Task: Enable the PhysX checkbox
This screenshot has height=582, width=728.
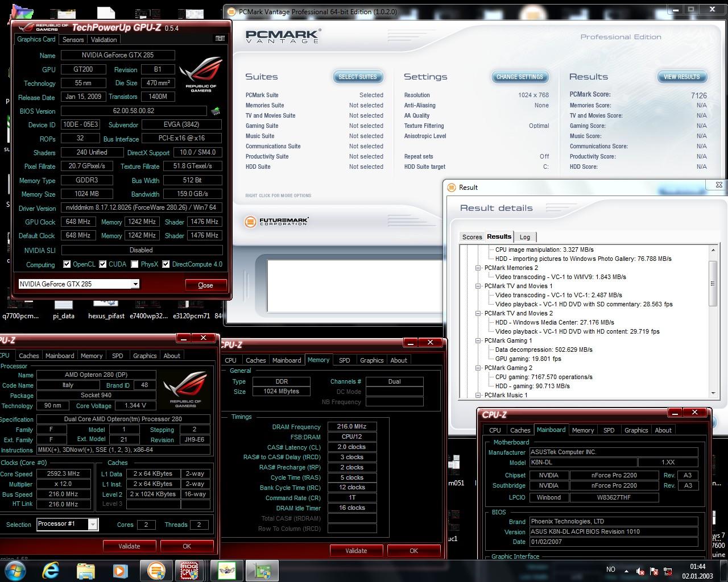Action: pyautogui.click(x=135, y=264)
